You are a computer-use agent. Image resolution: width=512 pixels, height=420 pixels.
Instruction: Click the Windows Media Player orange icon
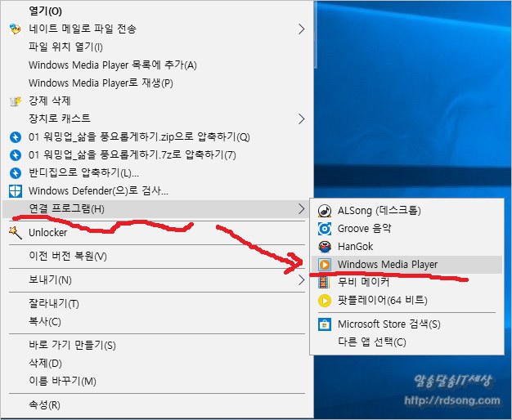tap(325, 265)
